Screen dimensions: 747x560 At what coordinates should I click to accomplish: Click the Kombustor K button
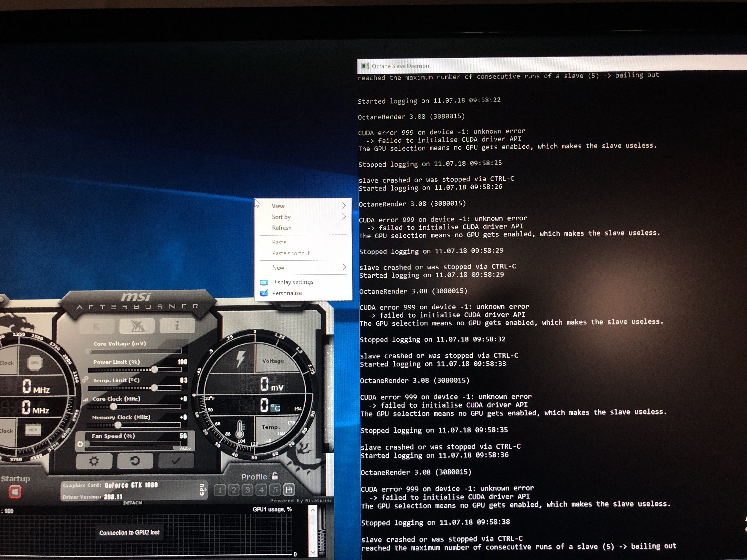coord(97,326)
